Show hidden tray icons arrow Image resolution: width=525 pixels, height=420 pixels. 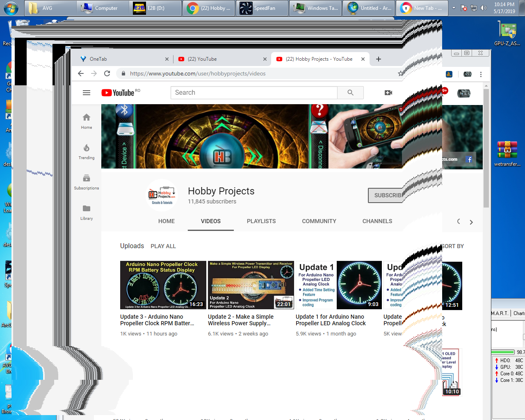tap(454, 8)
